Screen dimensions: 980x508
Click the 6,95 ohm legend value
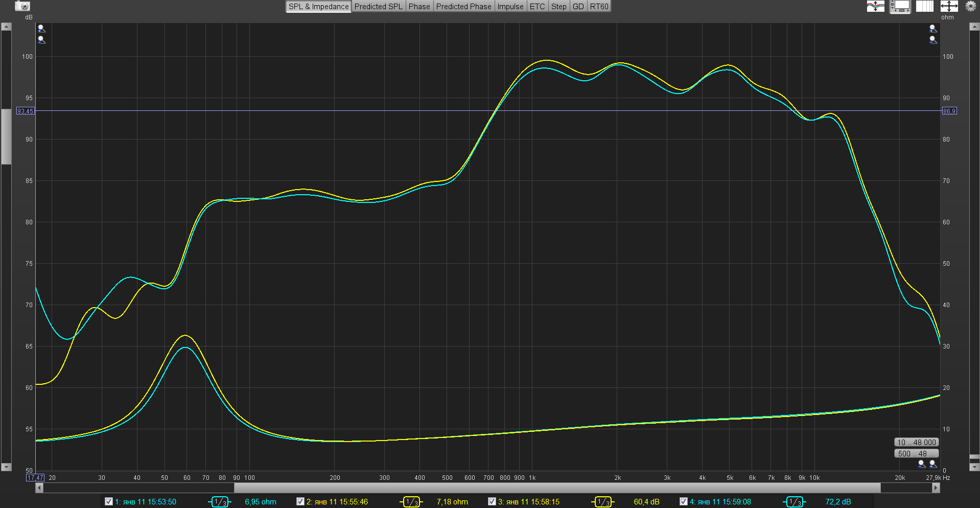[261, 502]
